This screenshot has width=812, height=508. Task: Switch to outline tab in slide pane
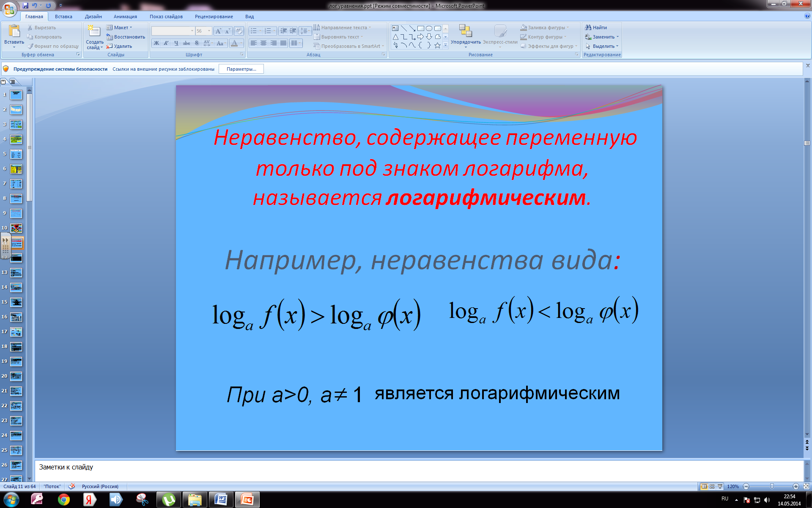coord(13,82)
